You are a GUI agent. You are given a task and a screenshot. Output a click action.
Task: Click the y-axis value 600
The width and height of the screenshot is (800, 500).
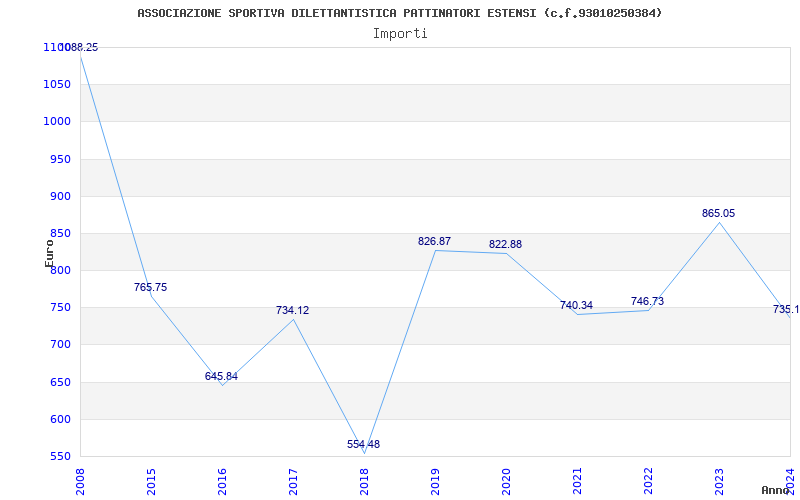click(x=60, y=419)
